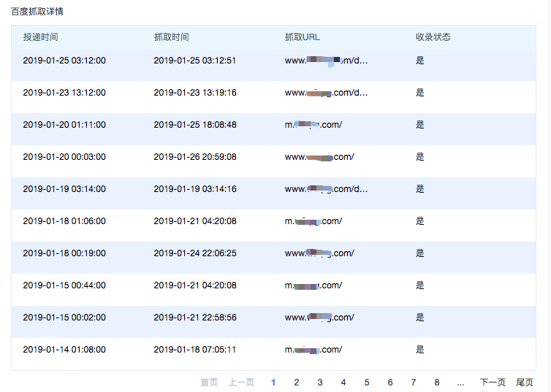
Task: Go to page 2 of results
Action: [297, 382]
